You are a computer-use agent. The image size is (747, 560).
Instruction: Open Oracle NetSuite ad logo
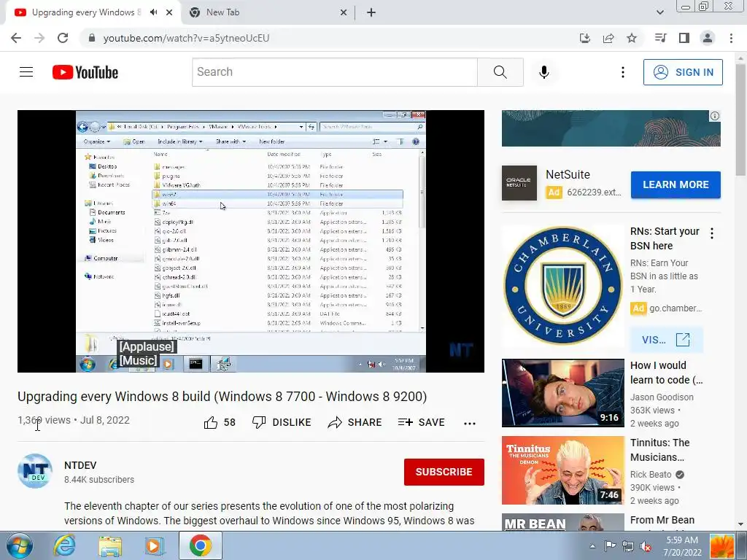[x=519, y=183]
